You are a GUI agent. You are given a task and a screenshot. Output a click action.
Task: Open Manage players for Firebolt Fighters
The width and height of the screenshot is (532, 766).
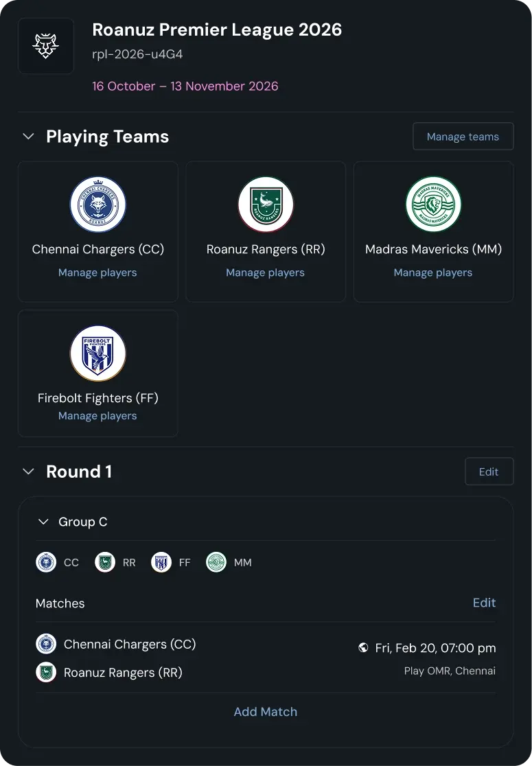(x=97, y=415)
